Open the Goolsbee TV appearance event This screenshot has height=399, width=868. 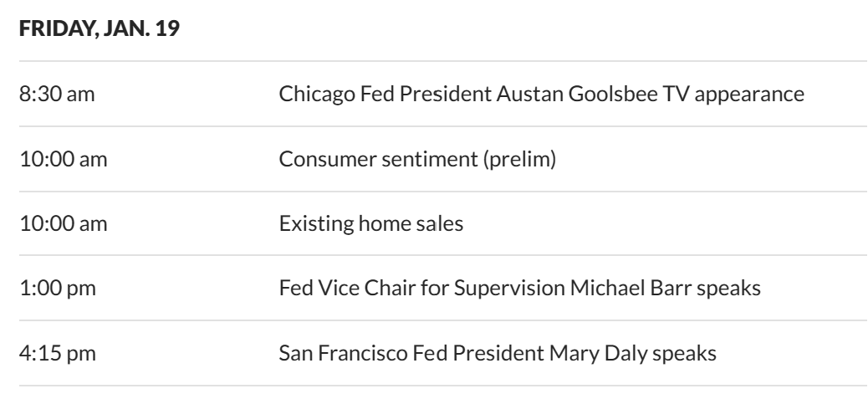541,94
